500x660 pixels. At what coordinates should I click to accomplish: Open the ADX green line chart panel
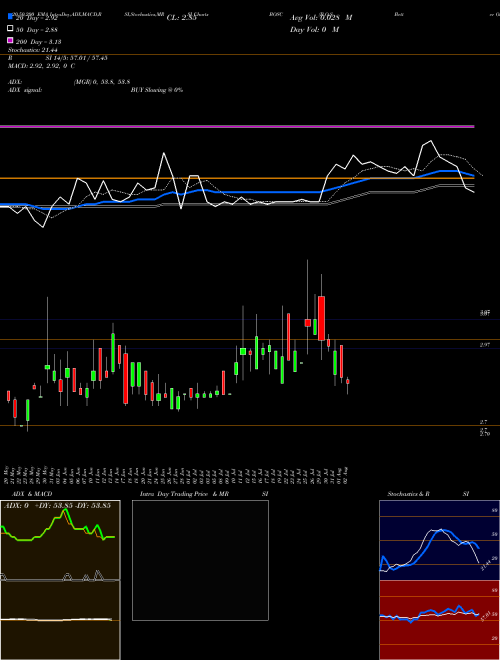tap(60, 540)
